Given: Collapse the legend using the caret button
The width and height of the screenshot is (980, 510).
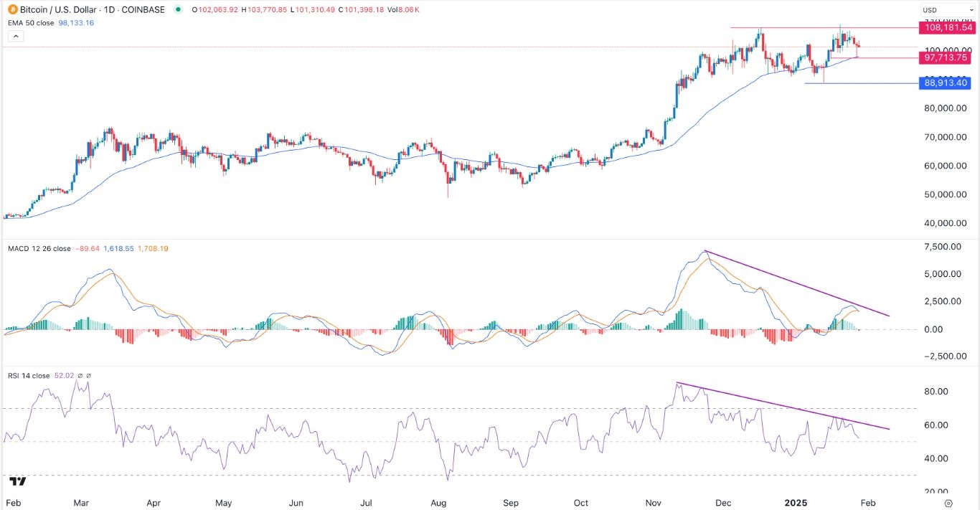Looking at the screenshot, I should coord(15,35).
